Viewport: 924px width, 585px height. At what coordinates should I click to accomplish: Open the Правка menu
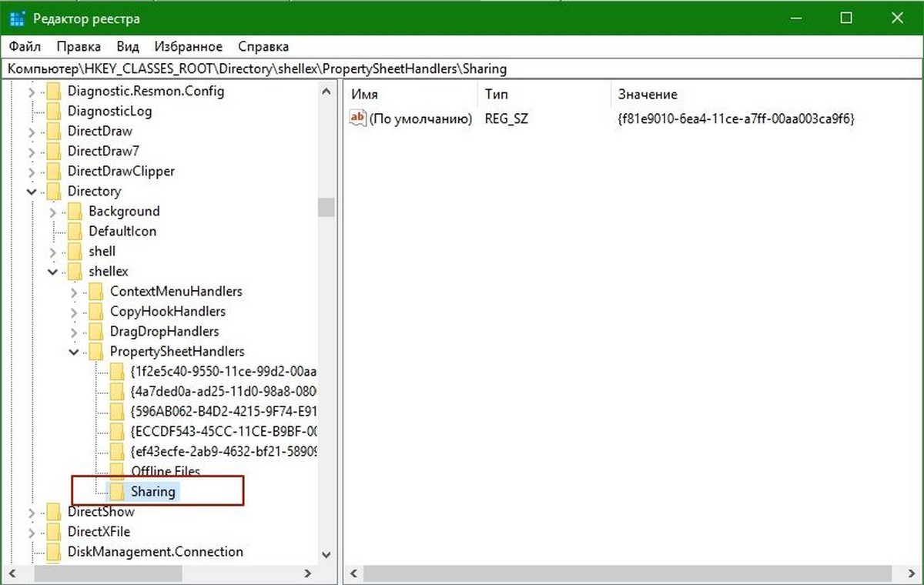click(79, 47)
